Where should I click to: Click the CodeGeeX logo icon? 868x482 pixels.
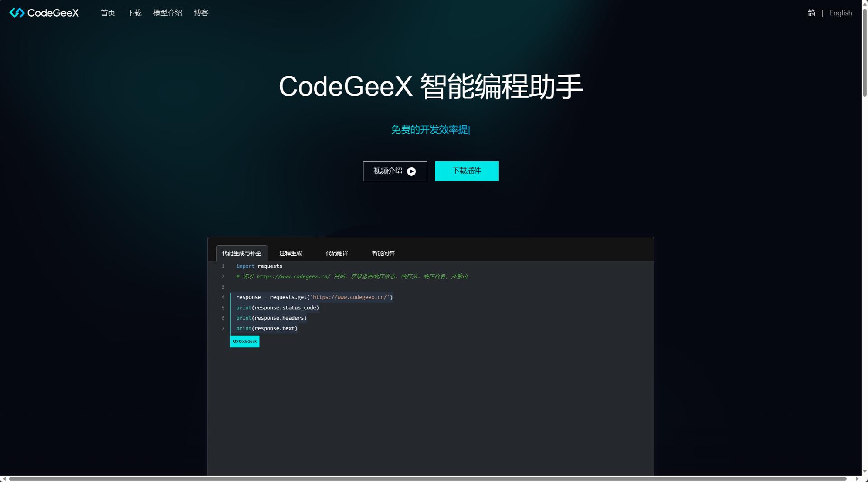[16, 13]
